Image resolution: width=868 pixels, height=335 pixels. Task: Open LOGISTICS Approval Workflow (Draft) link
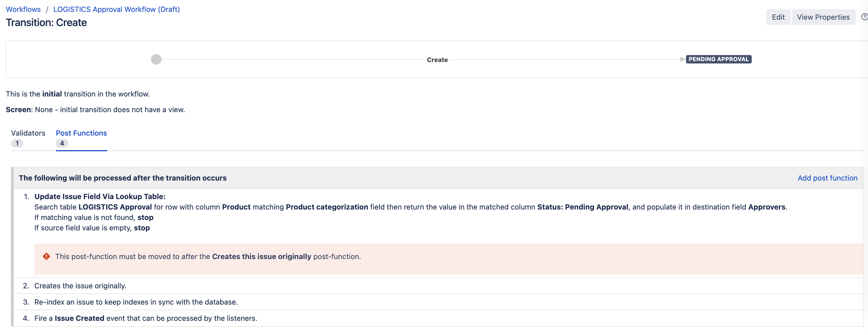117,9
